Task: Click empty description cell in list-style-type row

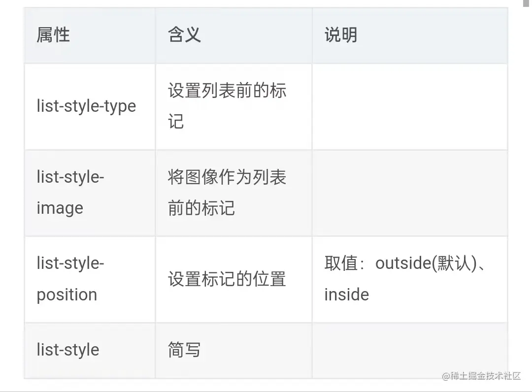Action: [x=409, y=106]
